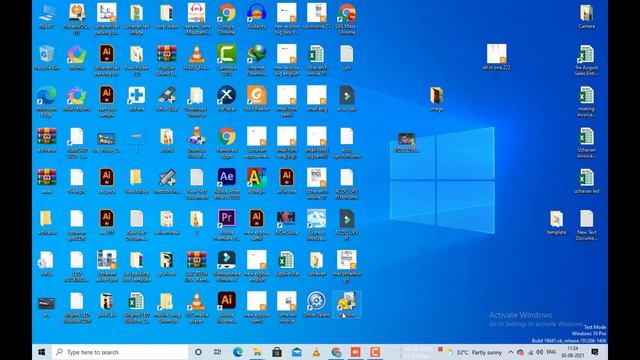The width and height of the screenshot is (640, 360).
Task: Open the Windows Start menu
Action: click(x=42, y=352)
